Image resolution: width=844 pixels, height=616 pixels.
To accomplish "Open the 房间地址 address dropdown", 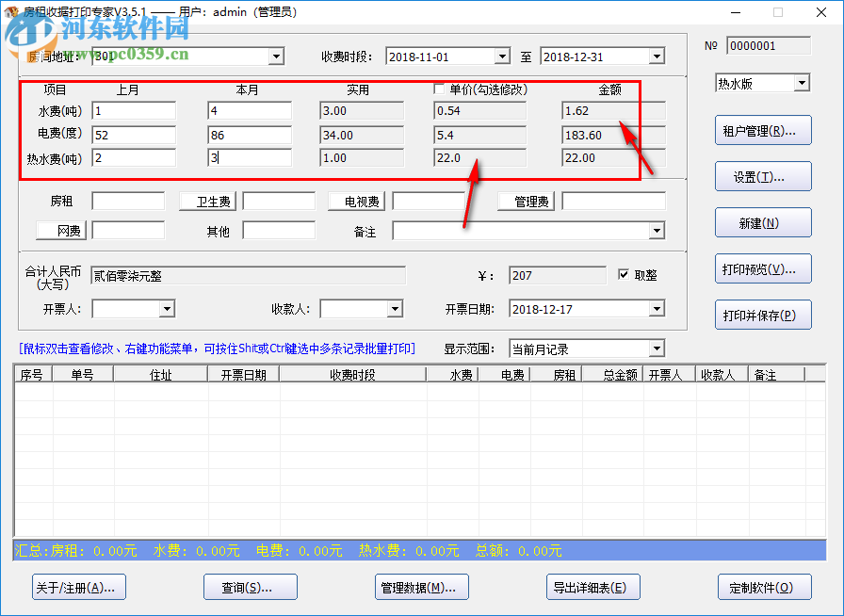I will (x=274, y=56).
